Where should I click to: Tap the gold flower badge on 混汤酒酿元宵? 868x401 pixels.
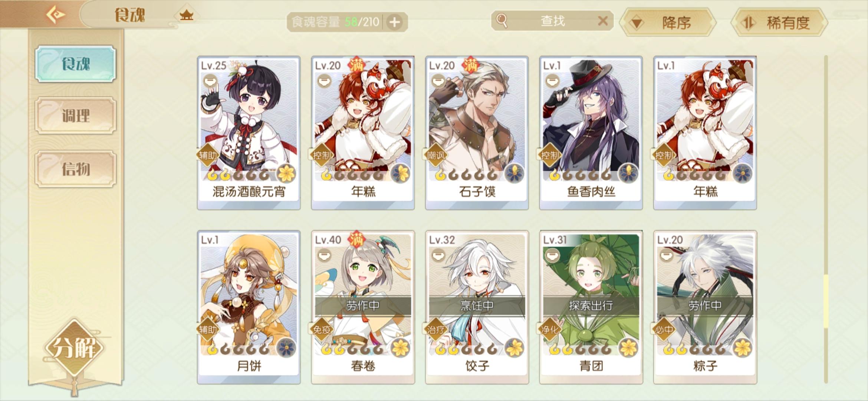click(x=286, y=173)
